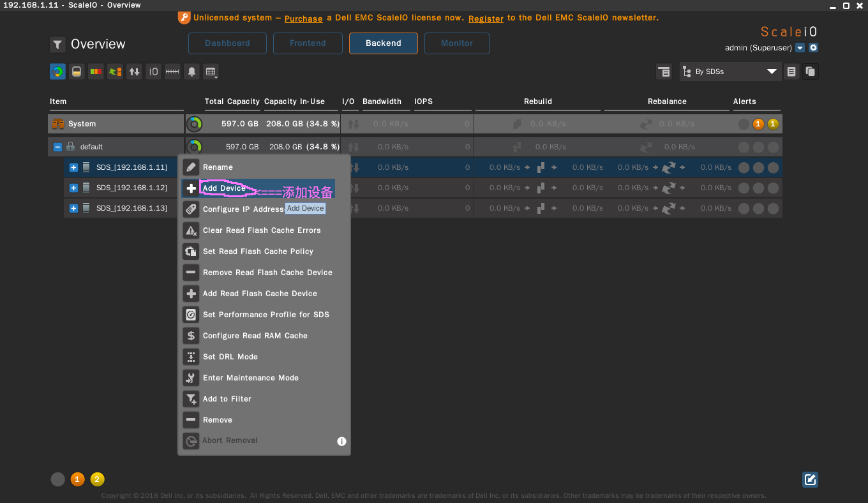Open the settings gear next to admin

pyautogui.click(x=813, y=48)
